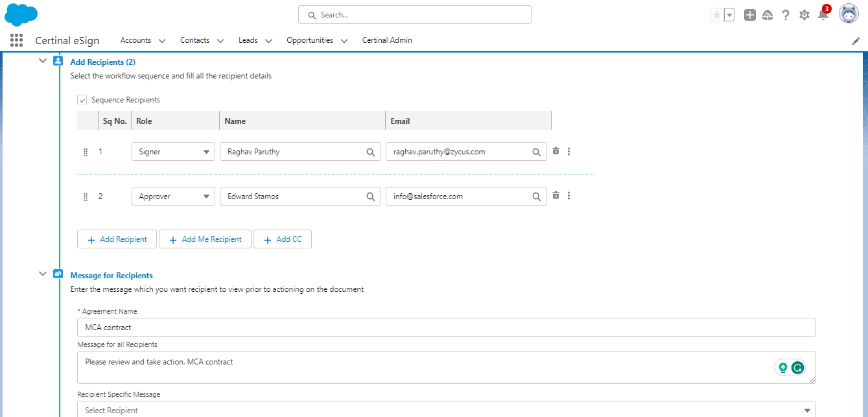868x417 pixels.
Task: Click search icon in info@salesforce.com email field
Action: click(536, 197)
